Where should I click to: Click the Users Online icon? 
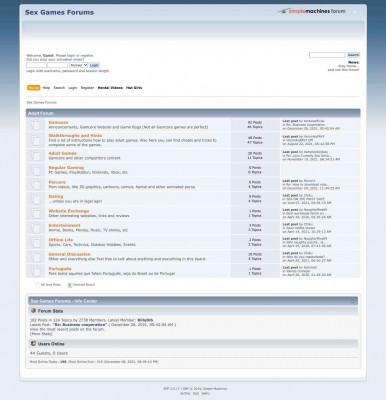[x=33, y=343]
